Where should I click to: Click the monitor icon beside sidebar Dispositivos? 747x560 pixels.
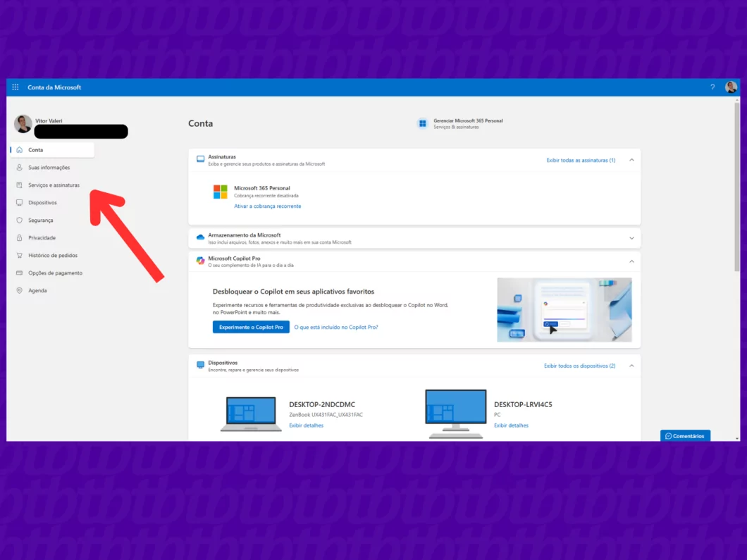[x=20, y=203]
